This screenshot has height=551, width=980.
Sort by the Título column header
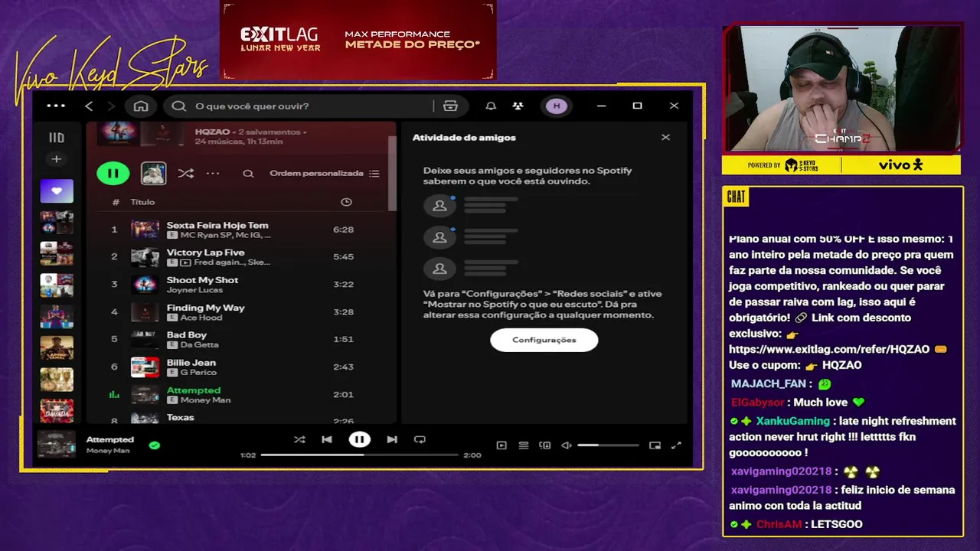click(x=142, y=202)
